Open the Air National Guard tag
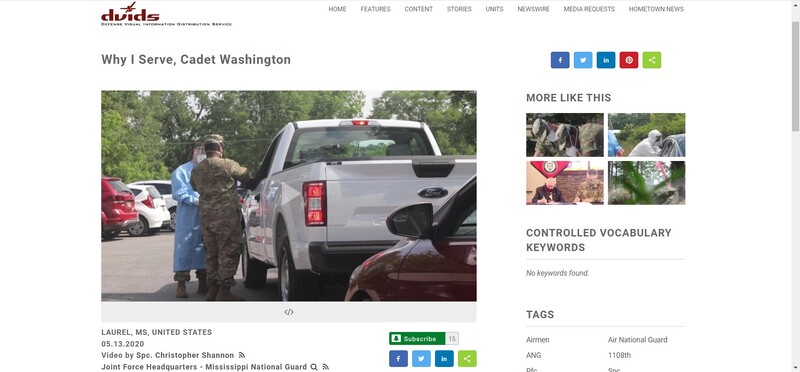The width and height of the screenshot is (800, 372). pos(637,340)
